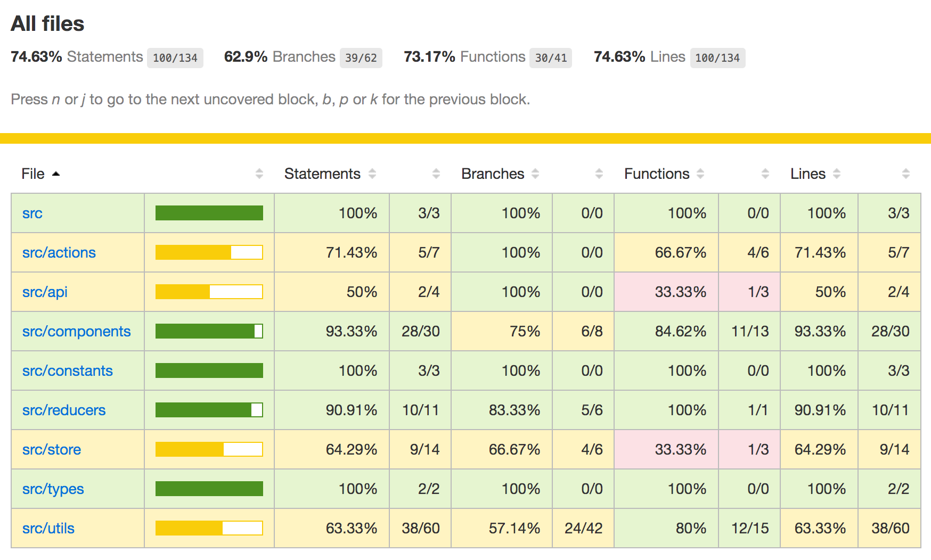The image size is (931, 560).
Task: Click the sorter icon for branches fraction column
Action: [x=599, y=174]
